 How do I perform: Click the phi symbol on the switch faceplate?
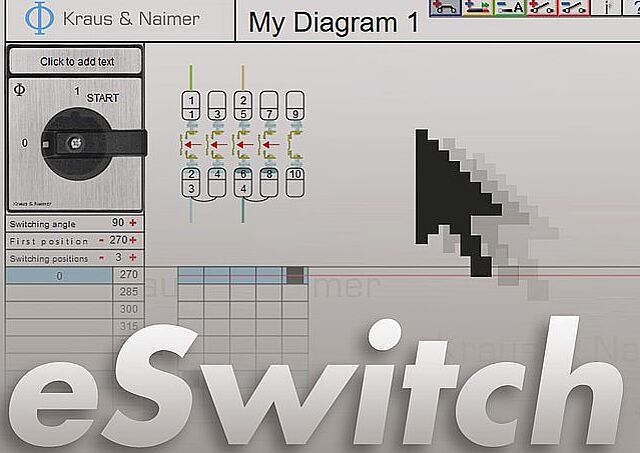tap(19, 89)
